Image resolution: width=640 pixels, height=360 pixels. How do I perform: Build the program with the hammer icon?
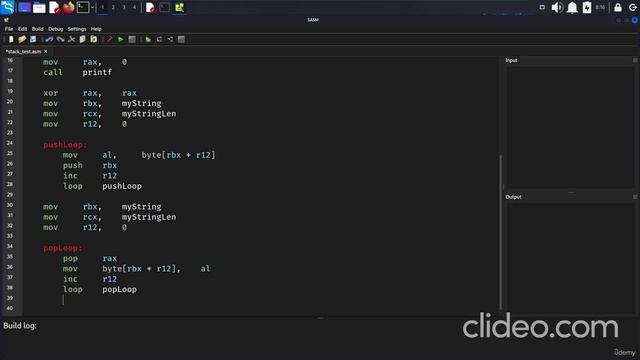109,40
